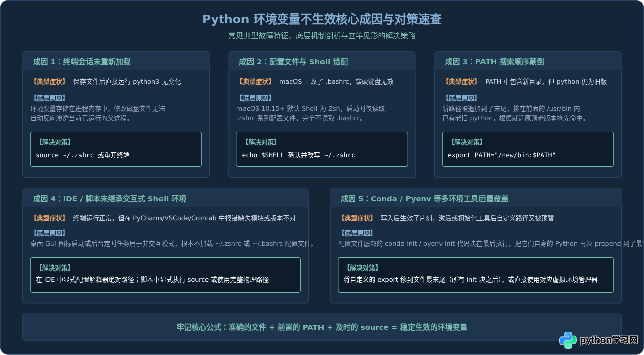Click 【解决对策】 label in 成因 3 card
644x355 pixels.
coord(466,142)
